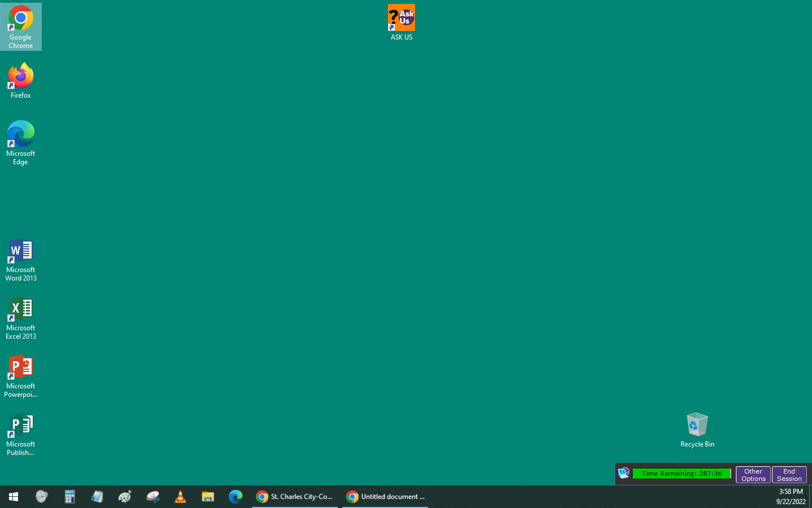The height and width of the screenshot is (508, 812).
Task: Click the End Session button
Action: pos(789,475)
